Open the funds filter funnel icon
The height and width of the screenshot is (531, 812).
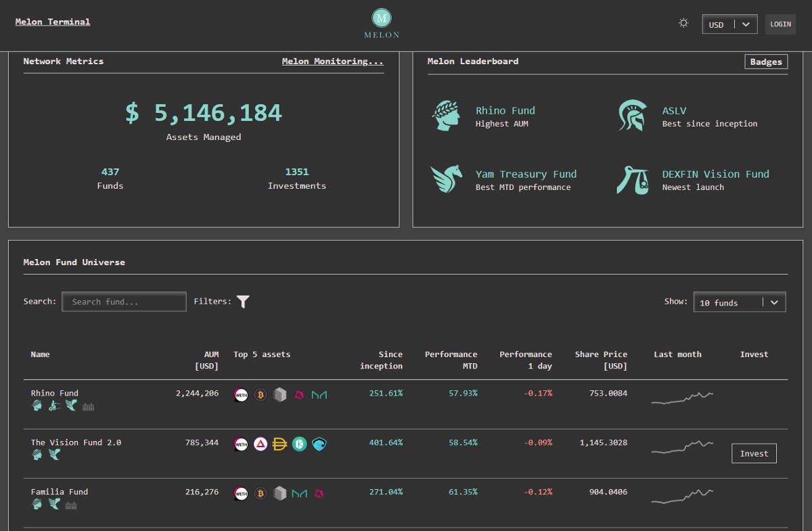pos(244,302)
